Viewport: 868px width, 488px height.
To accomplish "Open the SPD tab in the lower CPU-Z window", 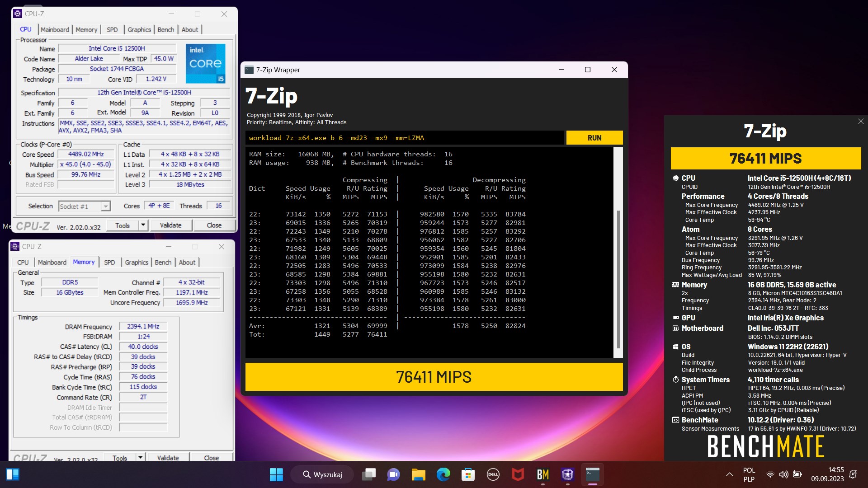I will pyautogui.click(x=109, y=263).
